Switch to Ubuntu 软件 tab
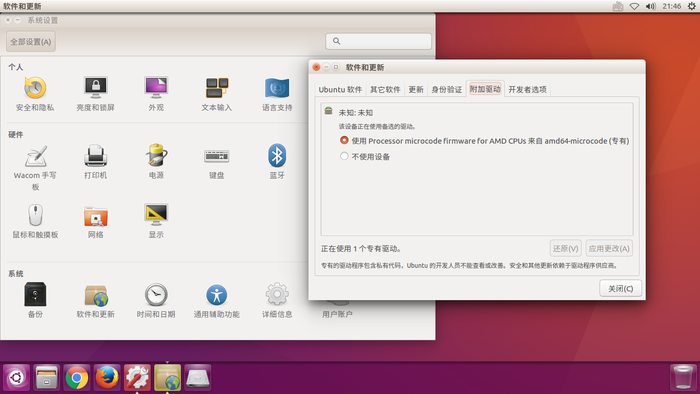The width and height of the screenshot is (700, 394). coord(340,89)
